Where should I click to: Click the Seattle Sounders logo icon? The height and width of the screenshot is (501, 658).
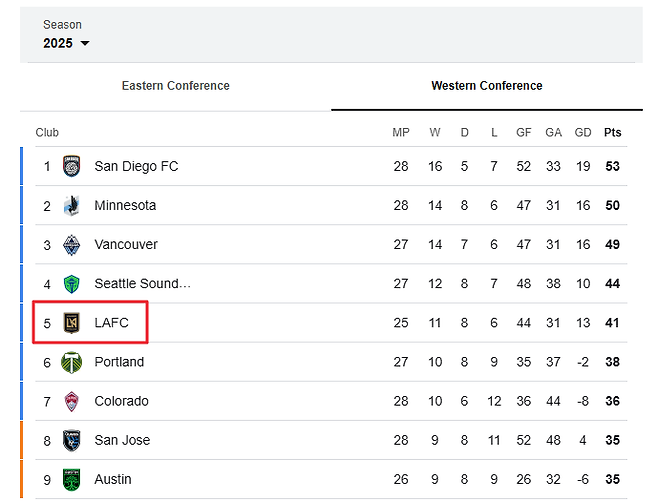71,284
